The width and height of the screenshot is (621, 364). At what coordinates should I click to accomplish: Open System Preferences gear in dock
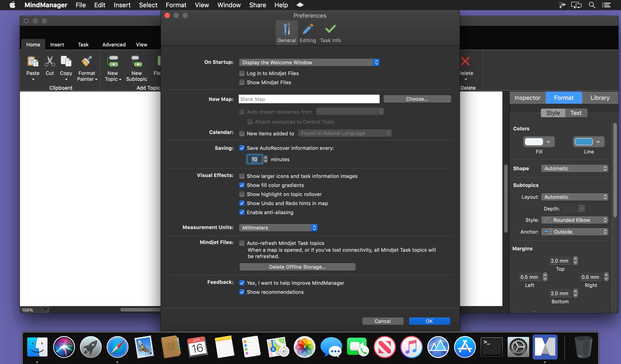tap(518, 347)
